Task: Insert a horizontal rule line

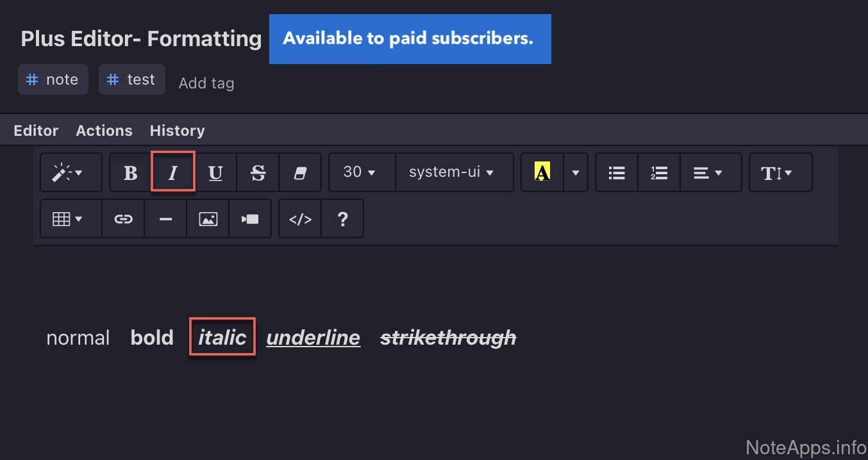Action: [x=165, y=219]
